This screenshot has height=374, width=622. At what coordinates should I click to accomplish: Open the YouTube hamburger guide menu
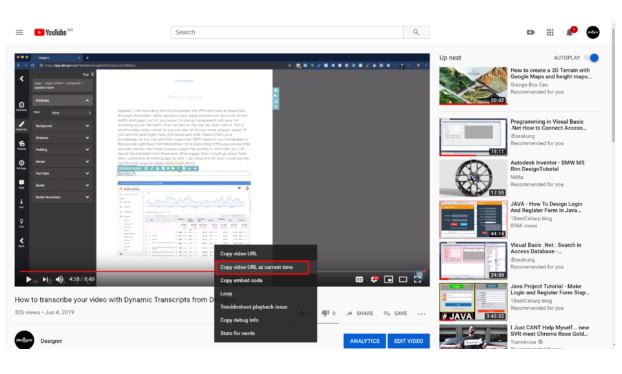[19, 33]
